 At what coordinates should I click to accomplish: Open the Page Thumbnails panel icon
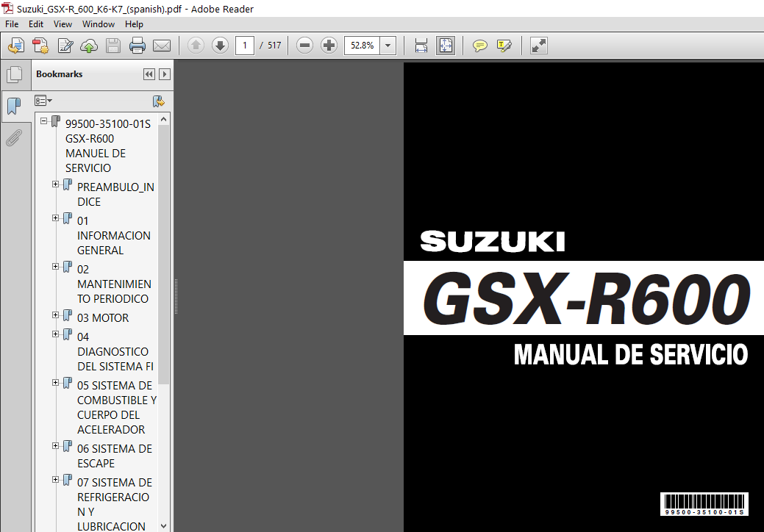[x=15, y=73]
